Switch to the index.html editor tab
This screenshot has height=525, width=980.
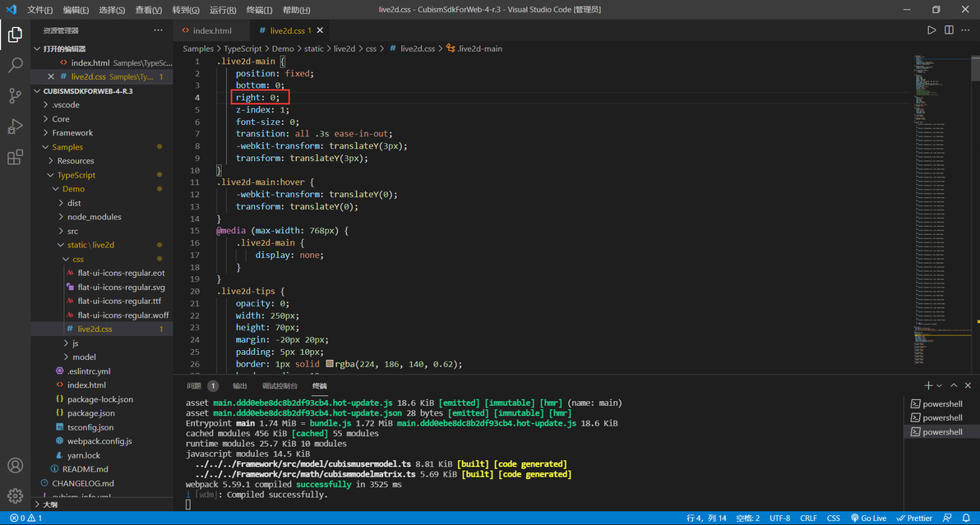point(211,30)
